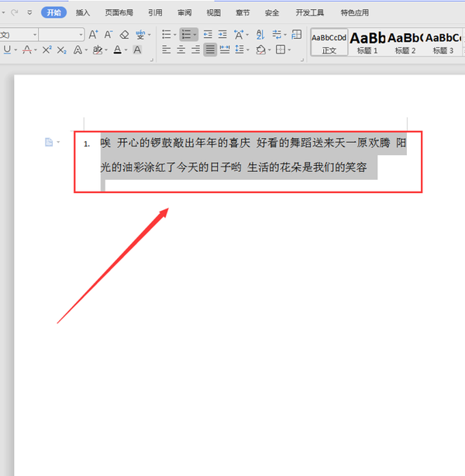Click the decrease font size icon

108,35
